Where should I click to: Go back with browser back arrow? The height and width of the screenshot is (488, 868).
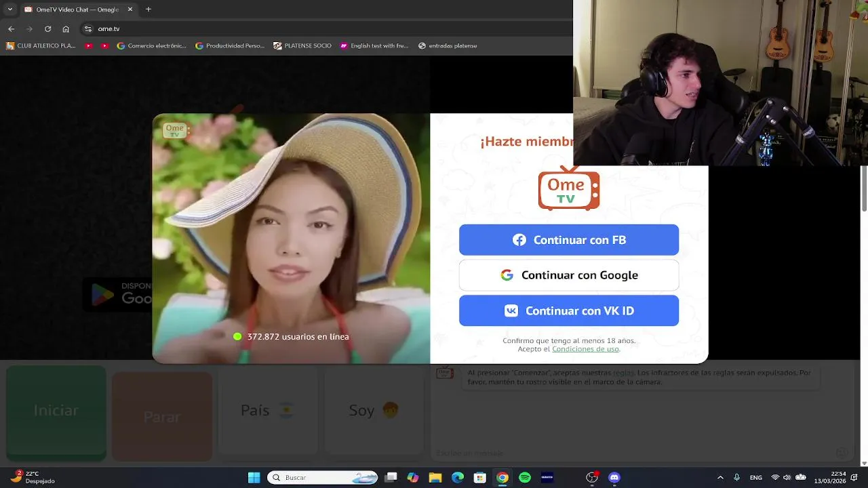[x=11, y=29]
